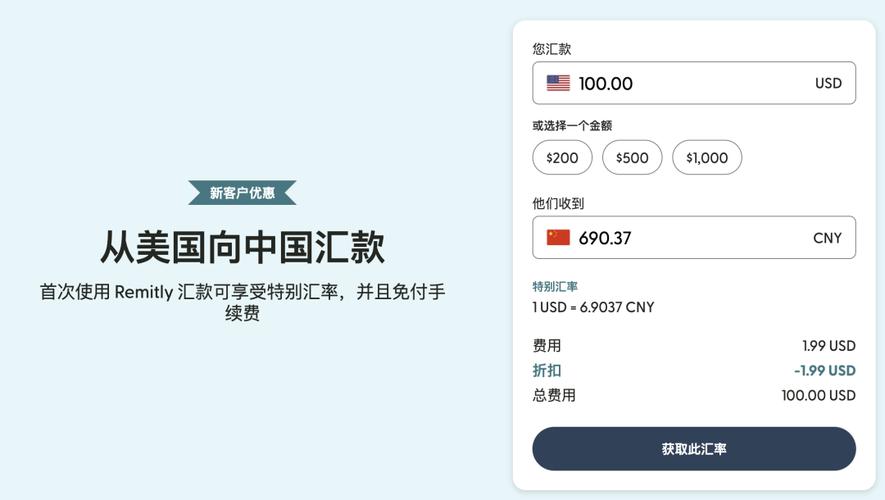This screenshot has width=885, height=500.
Task: Click the -1.99 USD discount value
Action: [825, 371]
